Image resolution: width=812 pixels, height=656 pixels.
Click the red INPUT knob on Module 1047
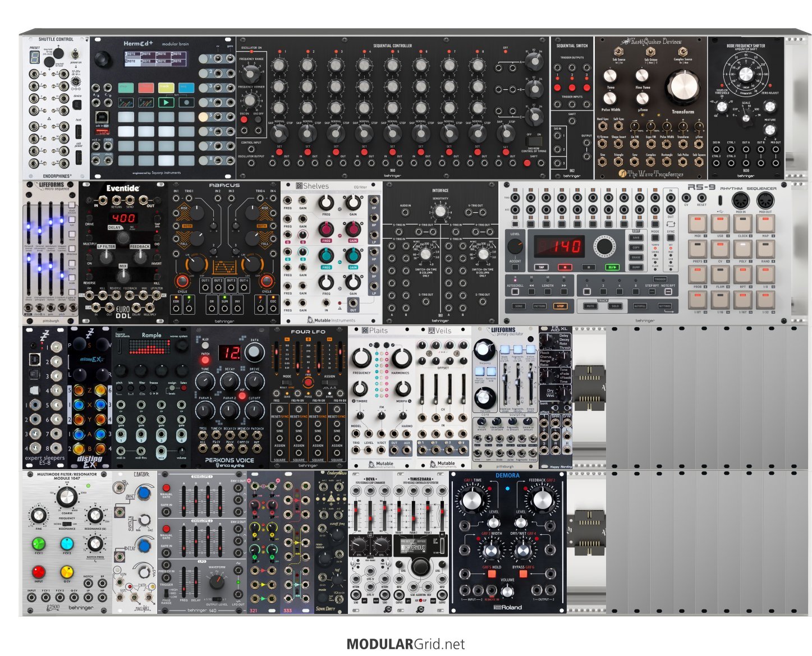[x=38, y=571]
